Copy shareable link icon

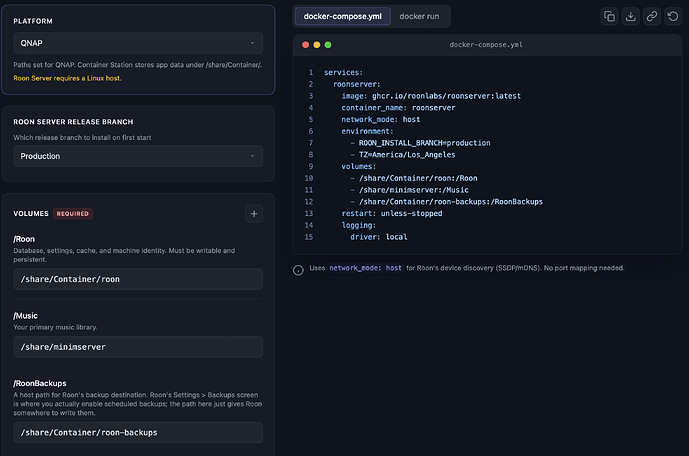pyautogui.click(x=652, y=16)
